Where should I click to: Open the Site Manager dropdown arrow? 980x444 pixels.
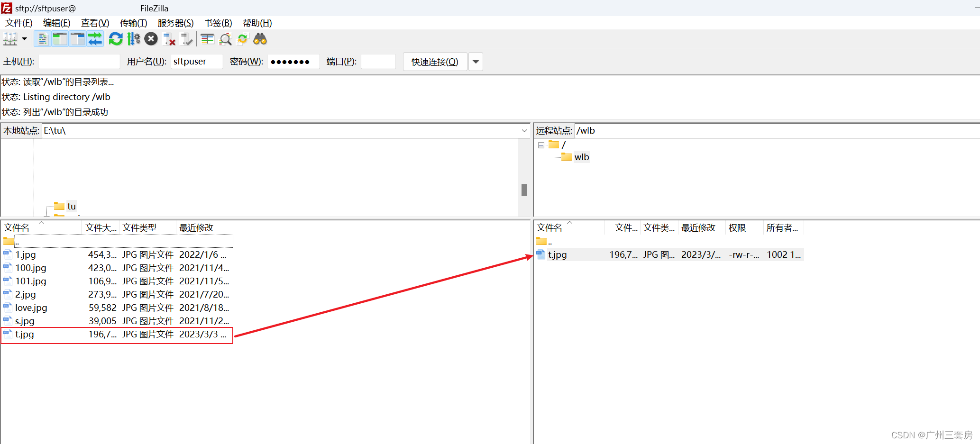(x=24, y=39)
